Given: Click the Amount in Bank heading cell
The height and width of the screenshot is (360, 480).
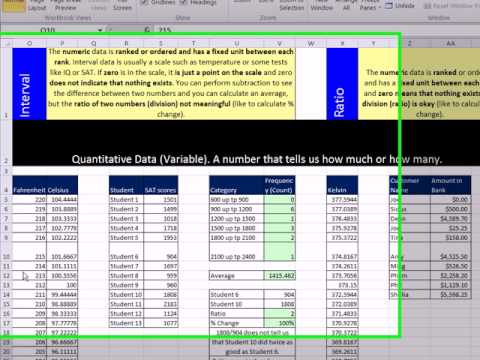Looking at the screenshot, I should (x=451, y=185).
